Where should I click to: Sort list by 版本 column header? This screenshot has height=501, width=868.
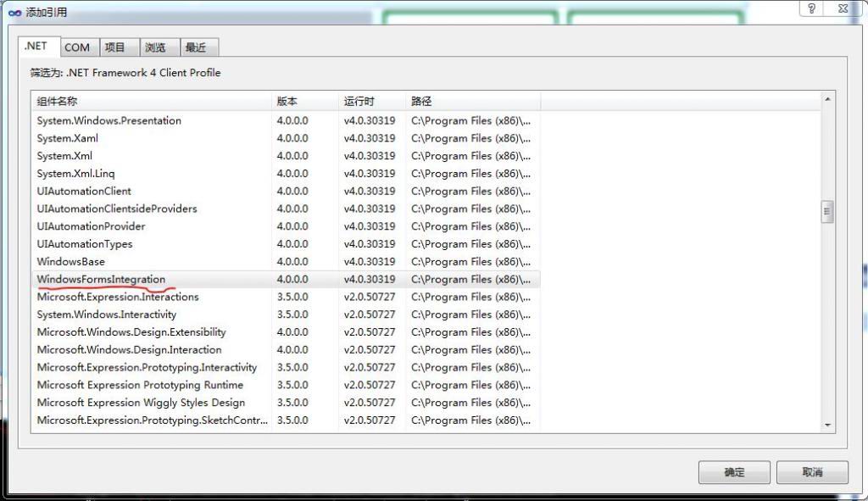coord(303,101)
